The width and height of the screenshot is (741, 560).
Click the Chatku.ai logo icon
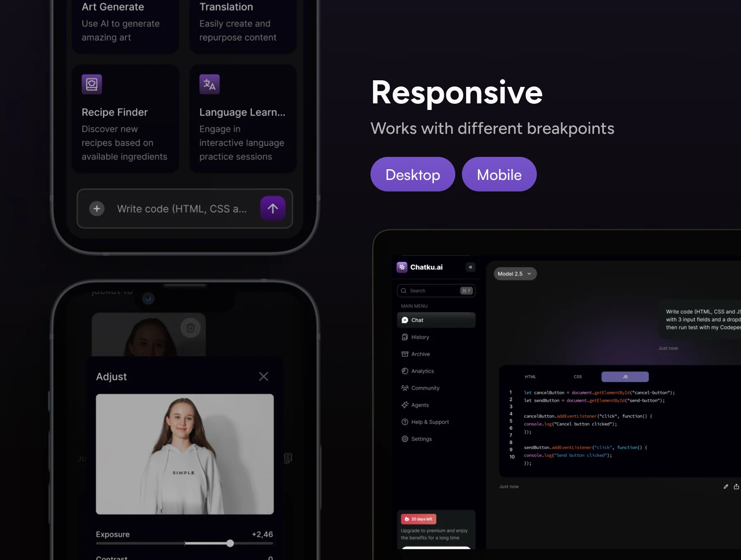[402, 267]
